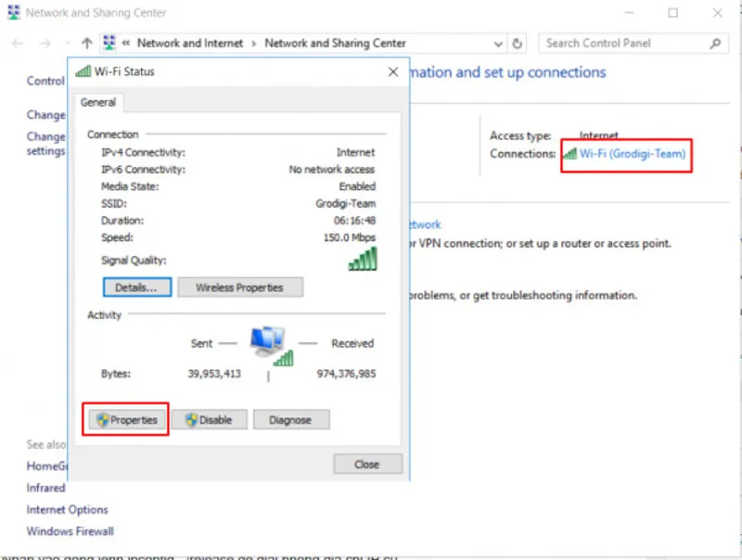The image size is (742, 560).
Task: Open the Infrared link
Action: (x=45, y=488)
